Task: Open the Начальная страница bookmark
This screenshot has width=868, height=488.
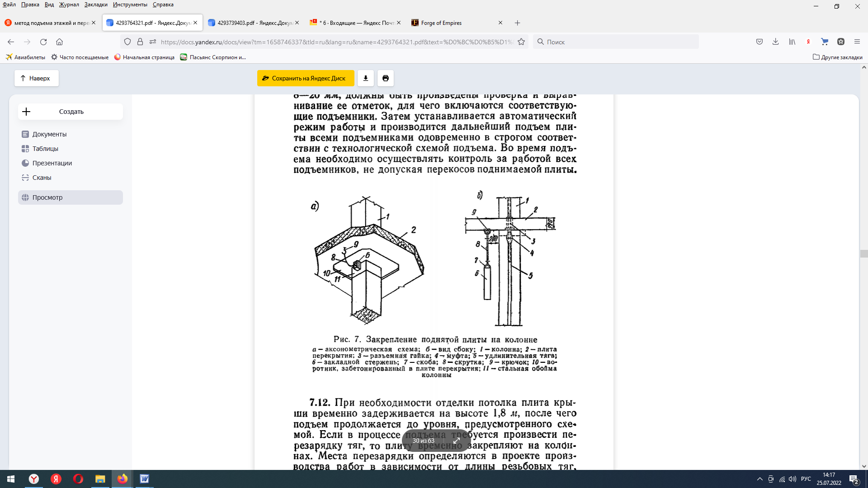Action: 144,57
